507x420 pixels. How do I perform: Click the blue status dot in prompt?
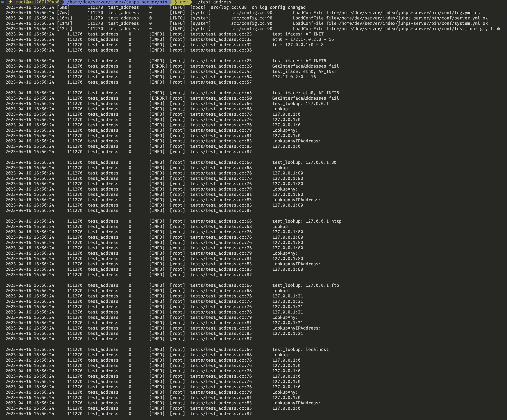[x=2, y=2]
